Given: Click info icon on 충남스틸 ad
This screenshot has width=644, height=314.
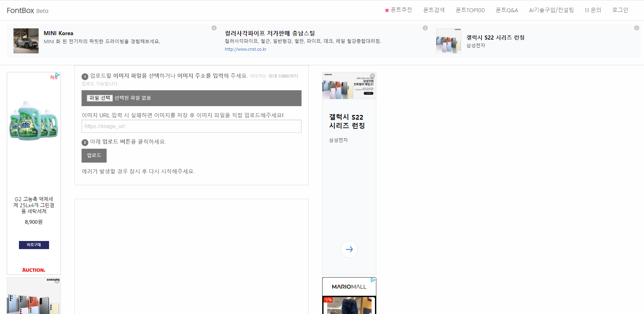Looking at the screenshot, I should [425, 28].
